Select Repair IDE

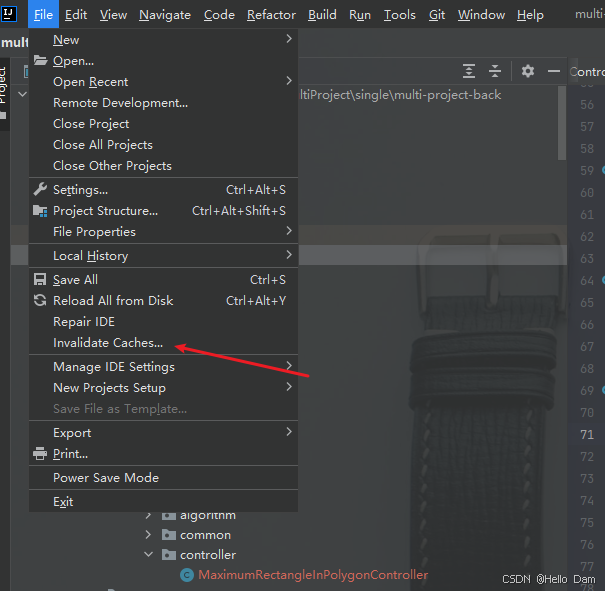(x=163, y=321)
